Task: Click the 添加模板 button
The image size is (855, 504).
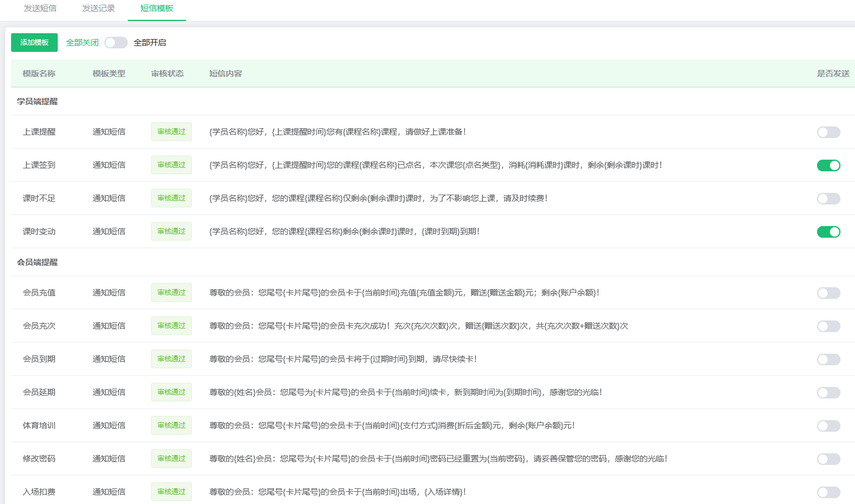Action: [34, 43]
